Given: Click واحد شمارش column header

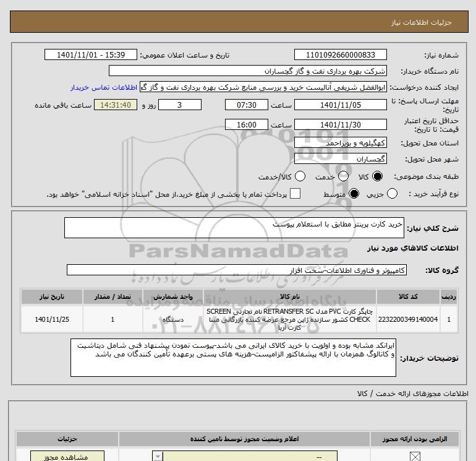Looking at the screenshot, I should [x=173, y=296].
